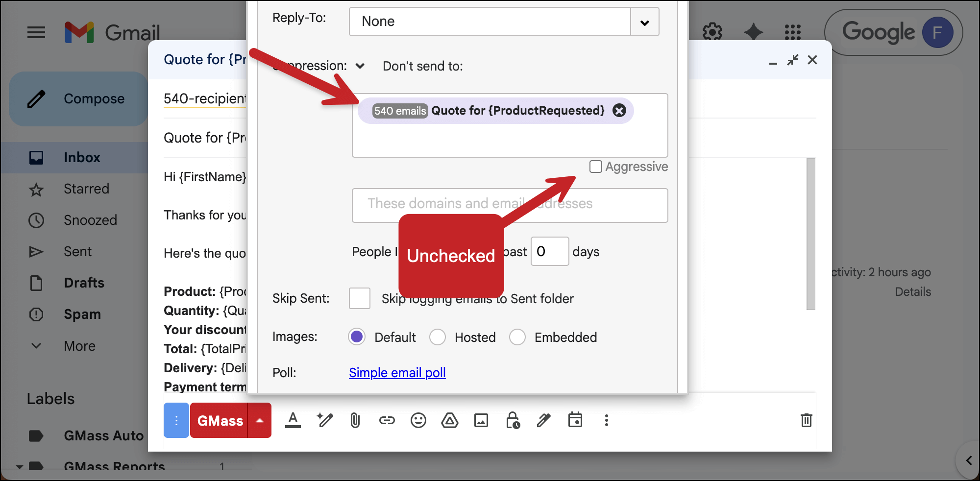Open the Spam folder
Viewport: 980px width, 481px height.
pos(82,314)
